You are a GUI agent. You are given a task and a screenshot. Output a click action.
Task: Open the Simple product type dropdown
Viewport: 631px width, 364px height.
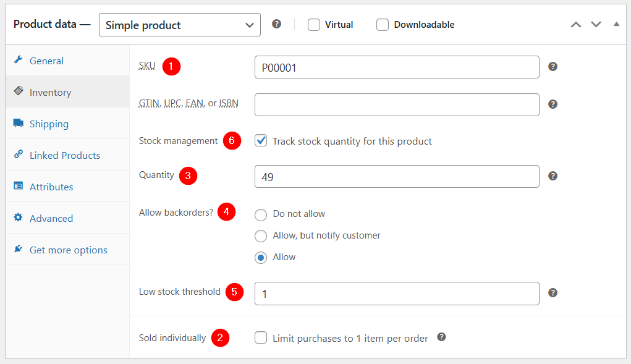click(179, 25)
